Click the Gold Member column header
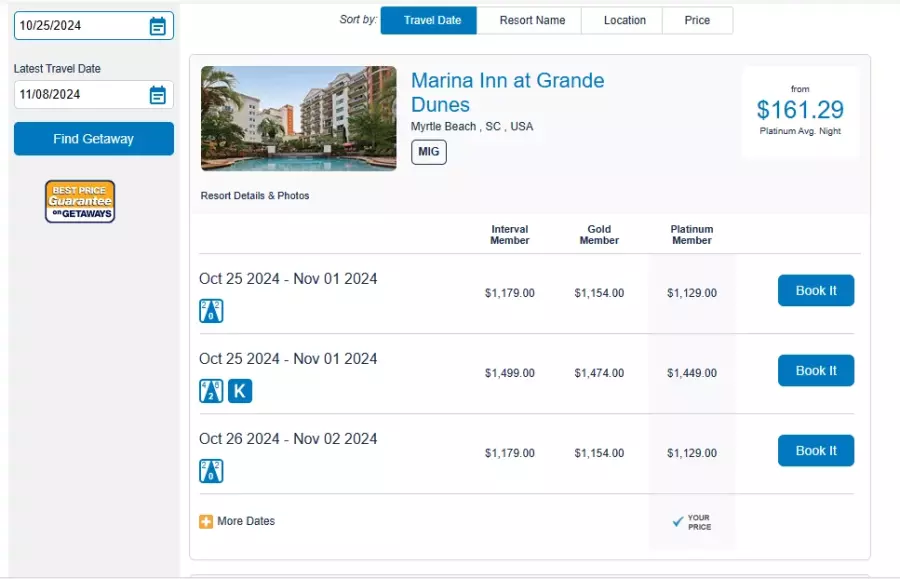This screenshot has width=900, height=579. click(x=599, y=235)
